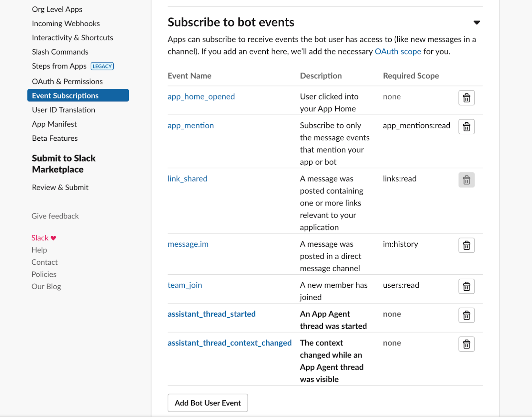
Task: Remove the team_join event subscription
Action: [466, 286]
